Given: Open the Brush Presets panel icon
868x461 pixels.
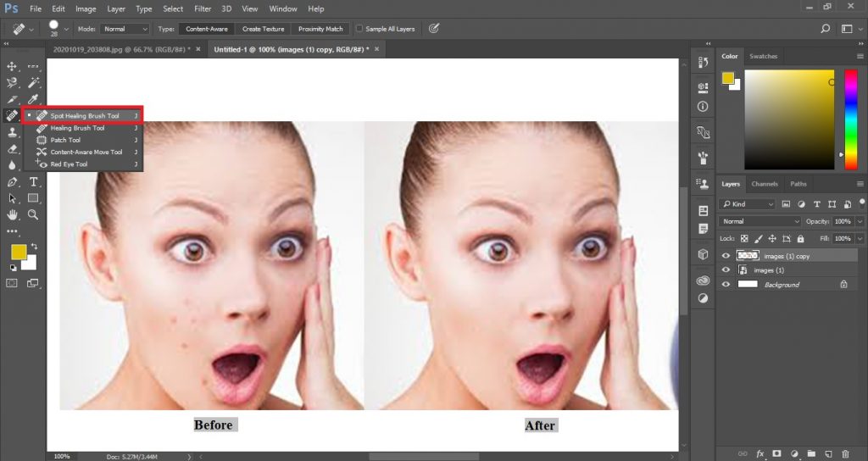Looking at the screenshot, I should tap(703, 158).
